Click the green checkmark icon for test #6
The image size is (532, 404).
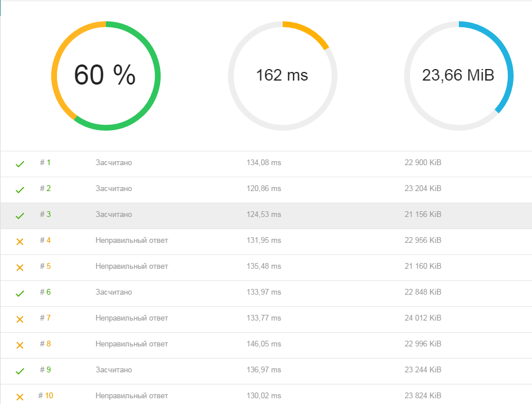(20, 294)
